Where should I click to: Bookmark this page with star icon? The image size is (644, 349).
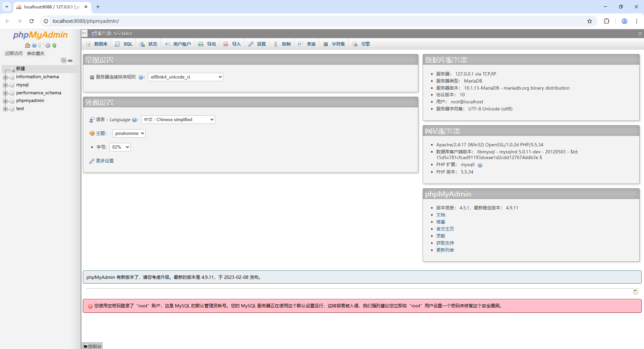tap(590, 21)
